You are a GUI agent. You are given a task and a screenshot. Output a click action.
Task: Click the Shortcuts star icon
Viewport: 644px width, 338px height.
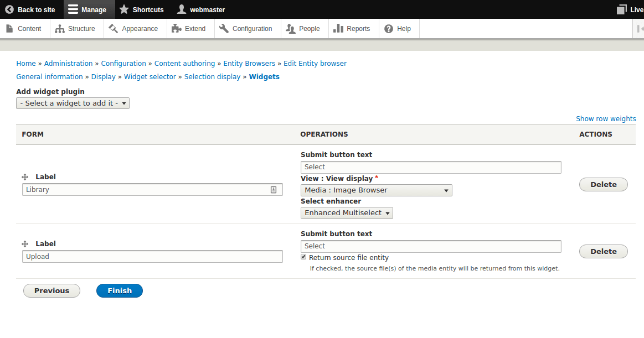(x=124, y=9)
